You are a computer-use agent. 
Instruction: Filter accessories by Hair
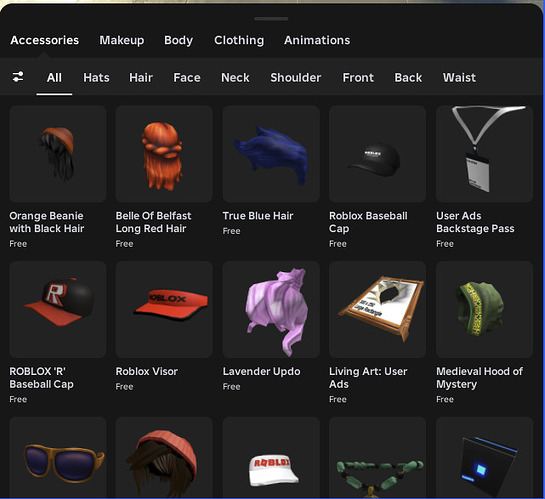tap(141, 77)
